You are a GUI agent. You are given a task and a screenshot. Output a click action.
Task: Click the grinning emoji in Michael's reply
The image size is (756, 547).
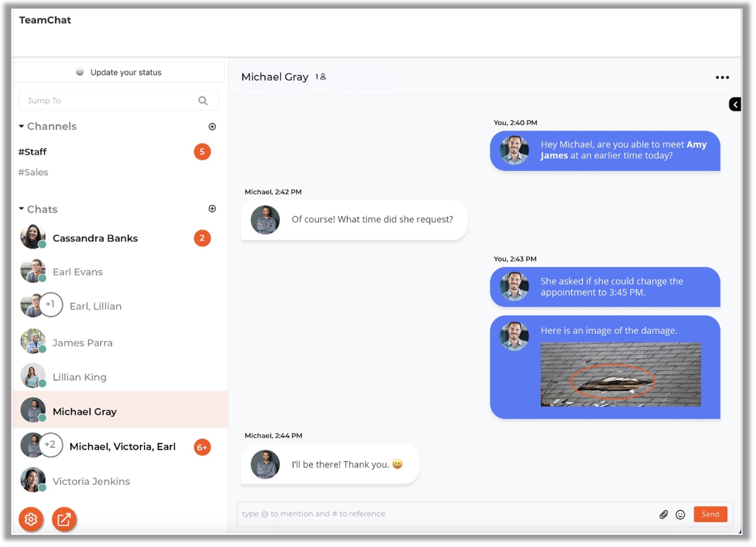397,464
